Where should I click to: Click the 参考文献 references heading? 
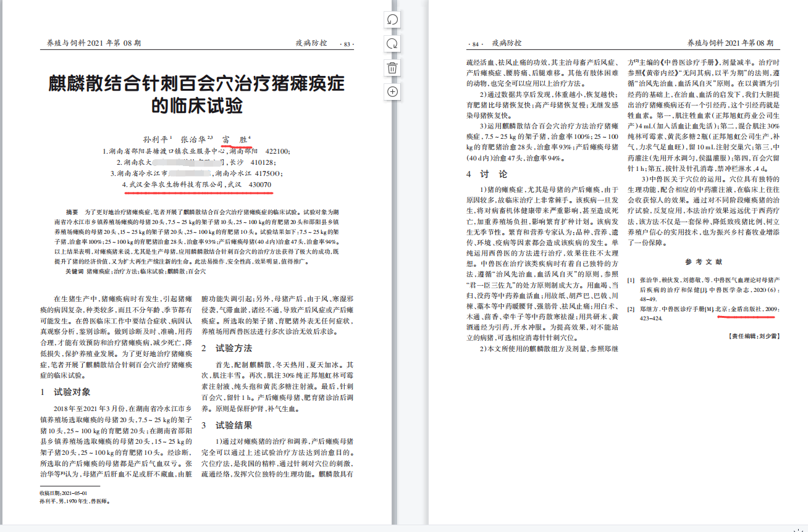[703, 262]
